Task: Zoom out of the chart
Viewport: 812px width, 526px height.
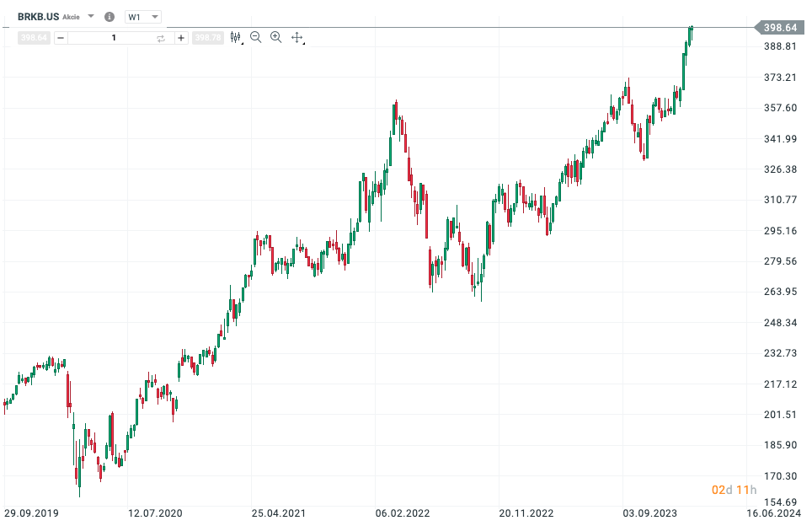Action: [255, 37]
